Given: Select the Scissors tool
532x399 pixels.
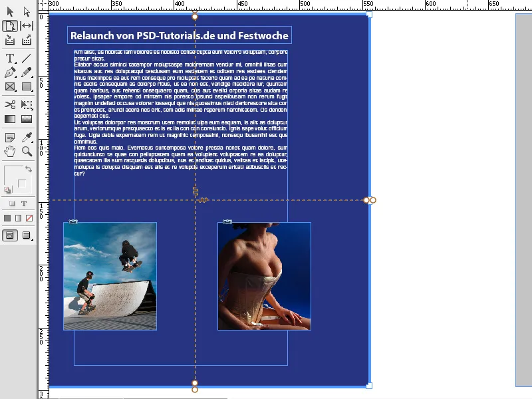Looking at the screenshot, I should pyautogui.click(x=10, y=104).
